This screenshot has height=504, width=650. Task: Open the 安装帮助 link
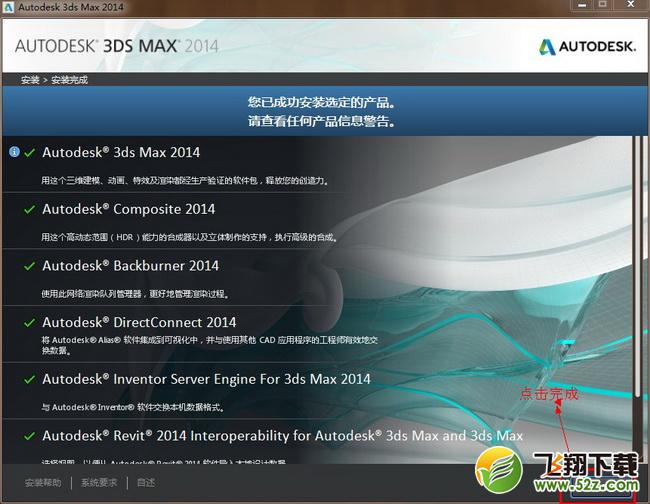coord(43,482)
